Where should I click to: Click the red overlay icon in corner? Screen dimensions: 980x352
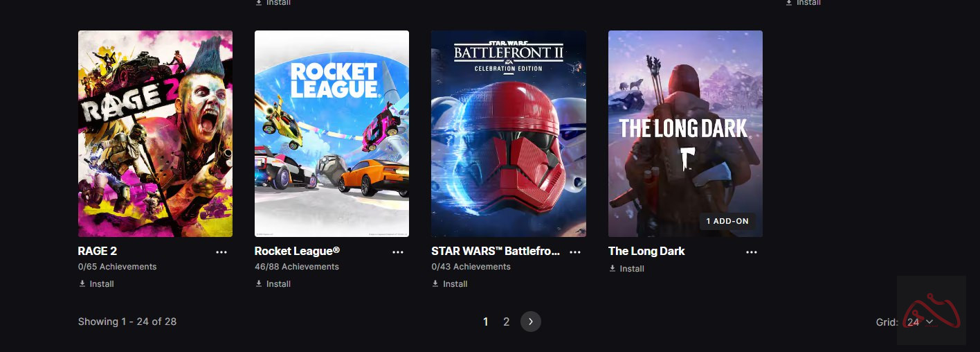(x=932, y=310)
